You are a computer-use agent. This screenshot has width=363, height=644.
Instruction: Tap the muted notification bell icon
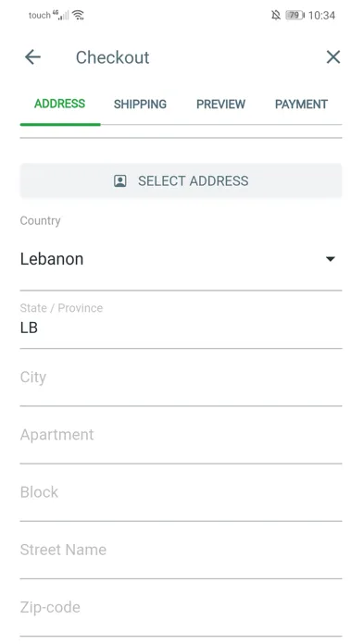point(276,15)
